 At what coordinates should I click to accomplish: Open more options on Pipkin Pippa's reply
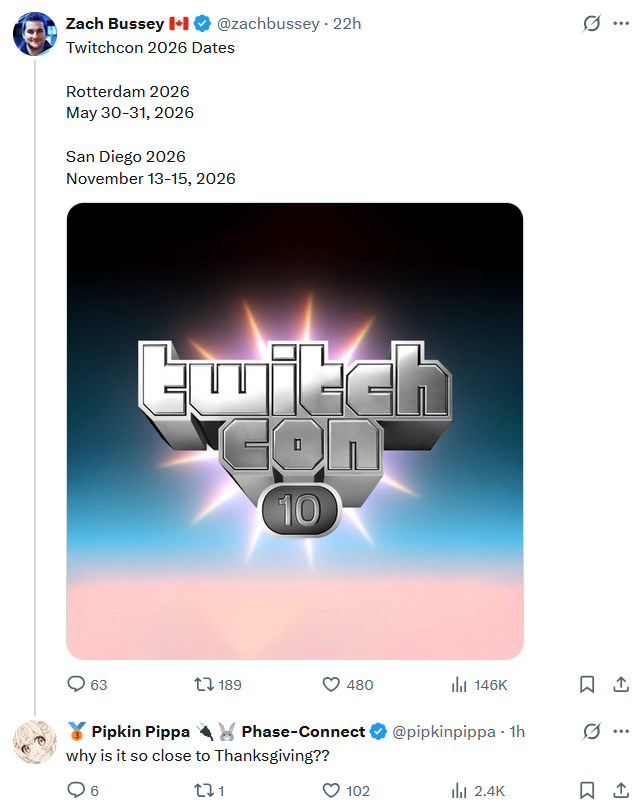(620, 732)
